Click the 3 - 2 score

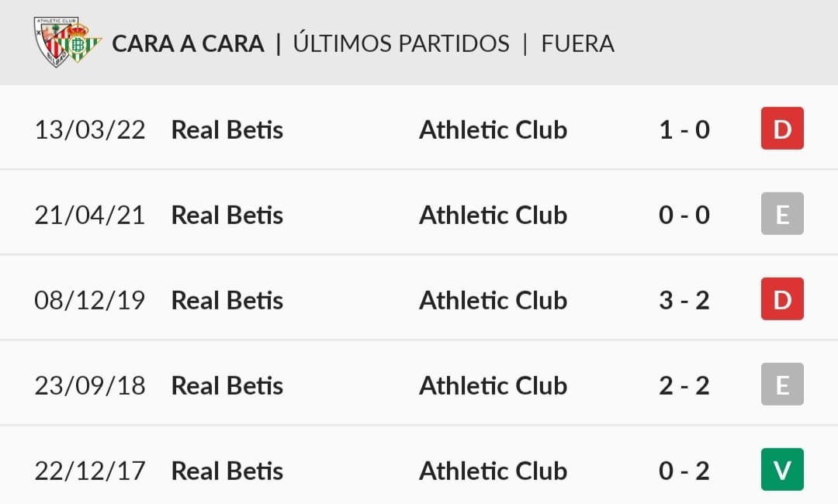point(684,300)
